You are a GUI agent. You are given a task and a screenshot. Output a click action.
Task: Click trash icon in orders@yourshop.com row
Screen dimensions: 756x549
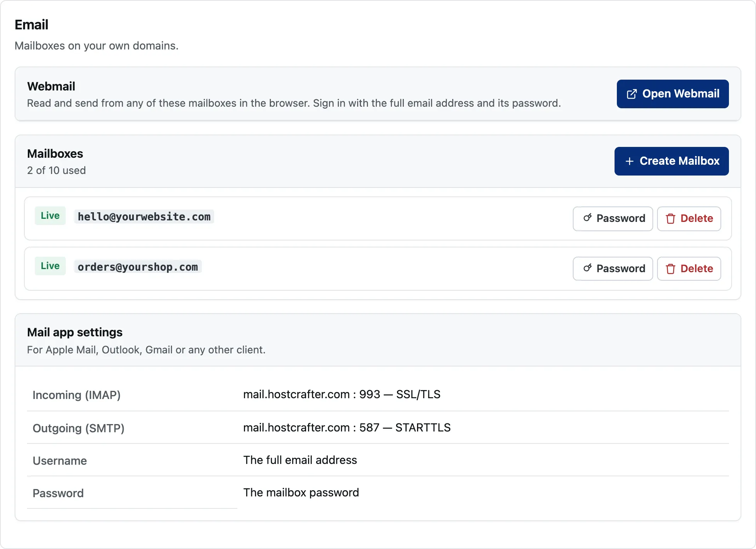click(671, 269)
